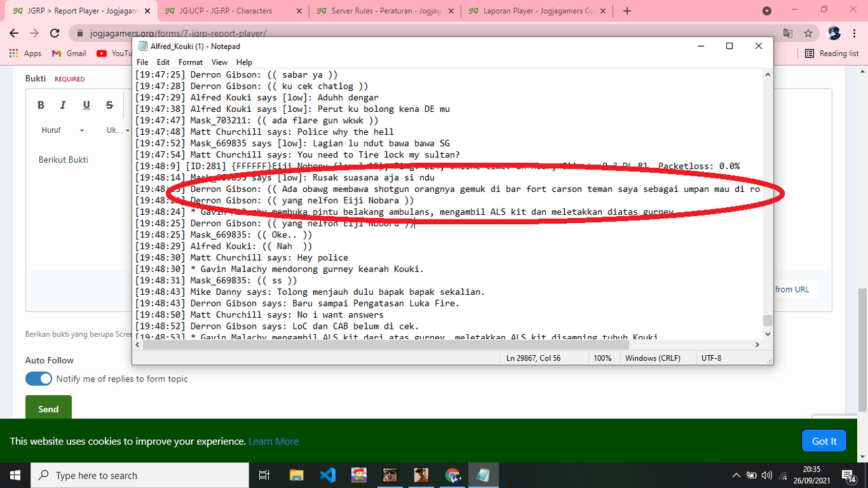The height and width of the screenshot is (488, 868).
Task: Reload the page with the refresh icon
Action: [x=54, y=33]
